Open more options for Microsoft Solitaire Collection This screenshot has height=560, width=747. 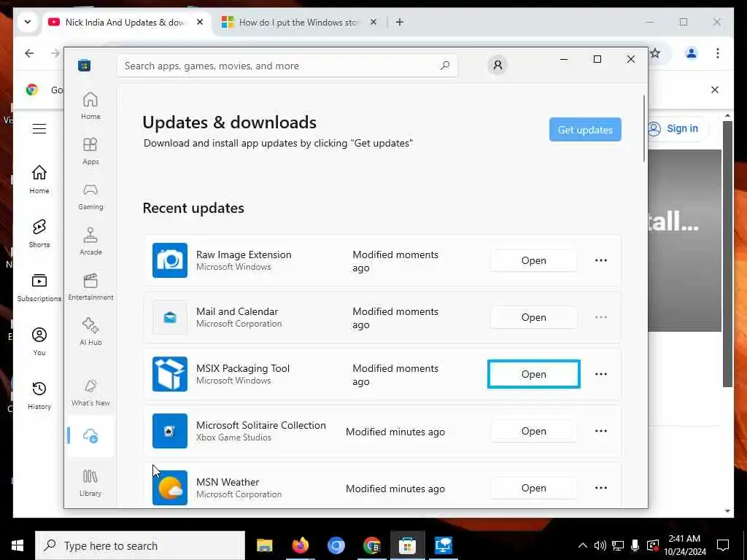601,431
